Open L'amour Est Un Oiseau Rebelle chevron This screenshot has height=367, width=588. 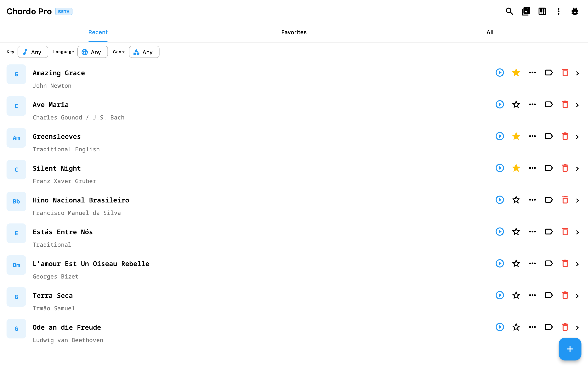pyautogui.click(x=577, y=264)
